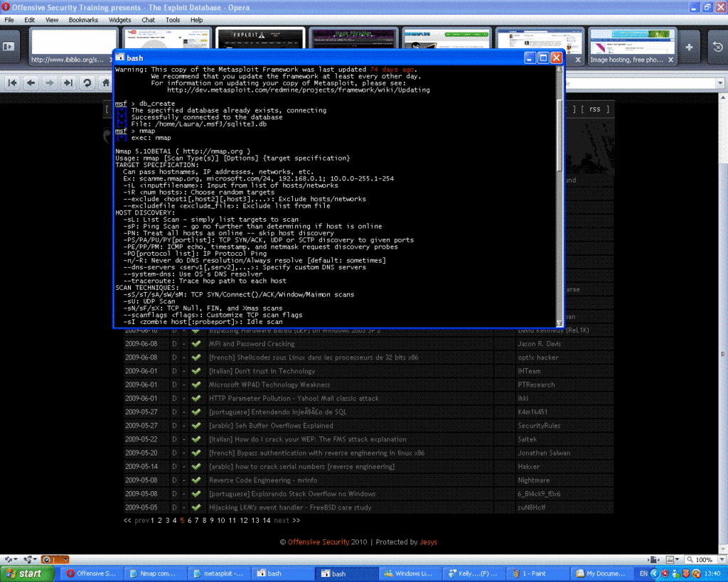The image size is (728, 582).
Task: Switch to the Metasploit tab thumbnail
Action: click(x=446, y=38)
